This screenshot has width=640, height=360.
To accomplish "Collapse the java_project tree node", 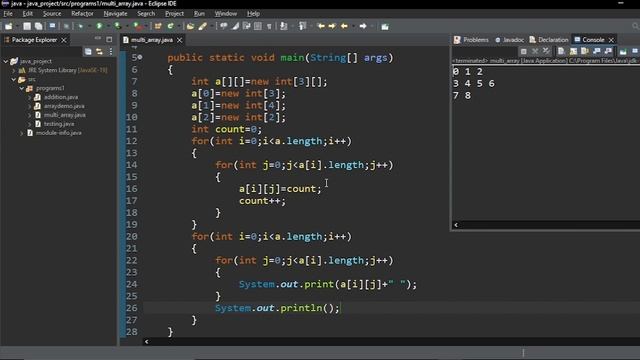I will click(6, 61).
